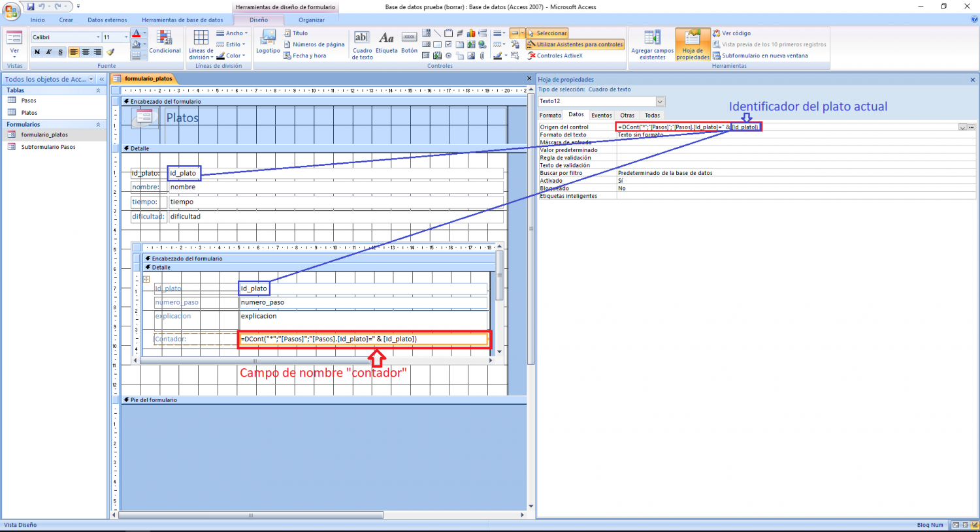Open the Calibri font name dropdown
Viewport: 980px width, 532px height.
tap(98, 37)
